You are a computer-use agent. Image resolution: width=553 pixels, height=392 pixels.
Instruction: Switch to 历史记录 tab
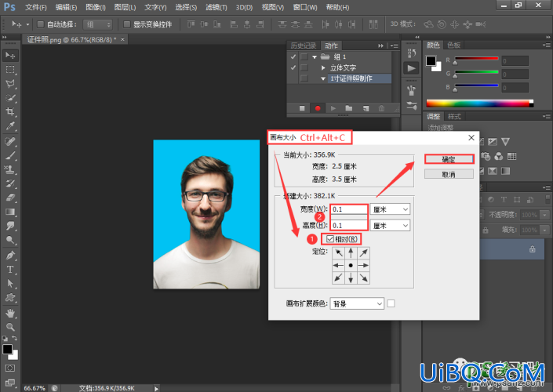point(304,45)
